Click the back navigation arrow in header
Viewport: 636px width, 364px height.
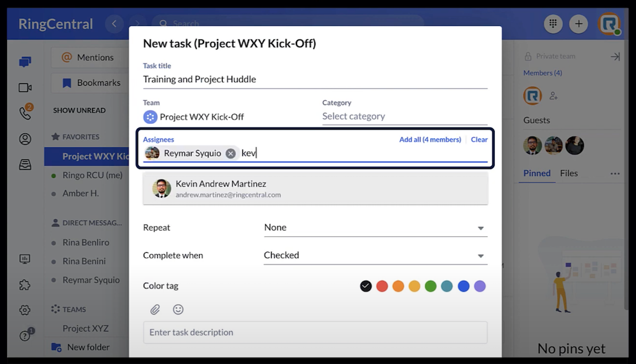114,24
